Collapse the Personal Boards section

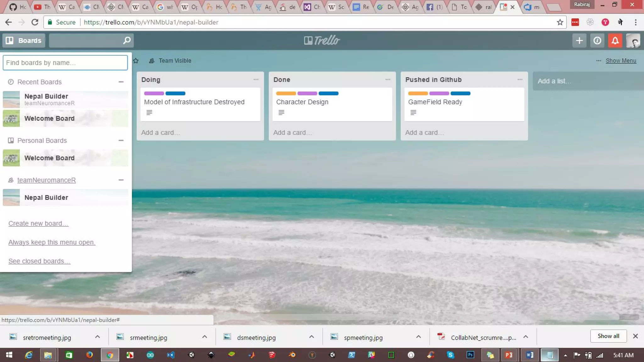pos(121,140)
